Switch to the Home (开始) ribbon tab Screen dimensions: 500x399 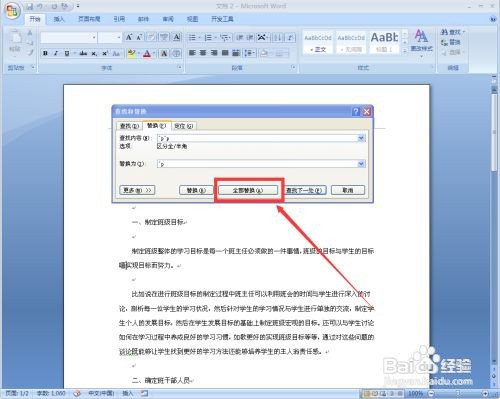point(35,19)
